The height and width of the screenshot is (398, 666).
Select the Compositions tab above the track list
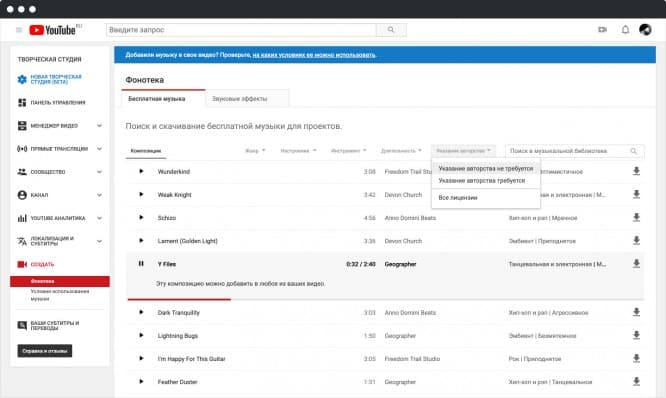pyautogui.click(x=146, y=151)
